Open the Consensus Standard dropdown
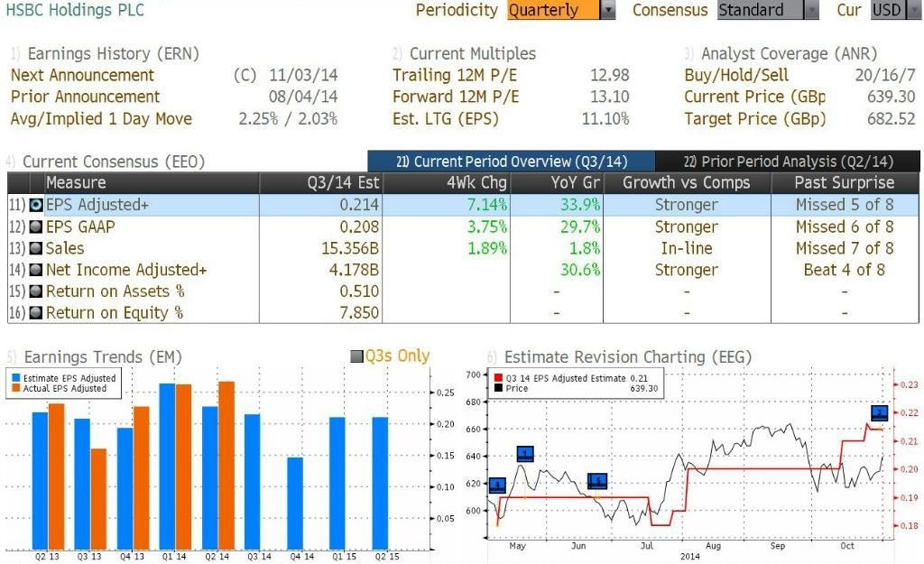 [768, 10]
